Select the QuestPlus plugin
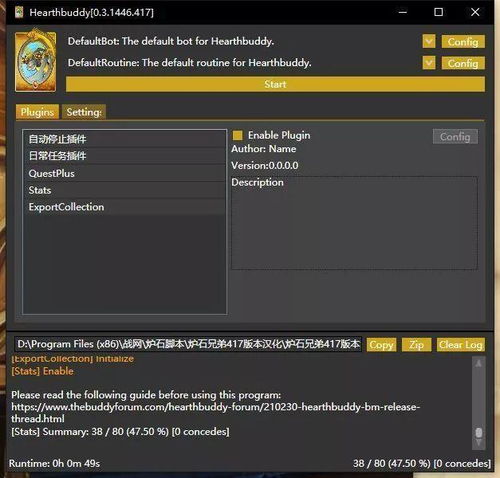The width and height of the screenshot is (500, 478). (x=125, y=173)
